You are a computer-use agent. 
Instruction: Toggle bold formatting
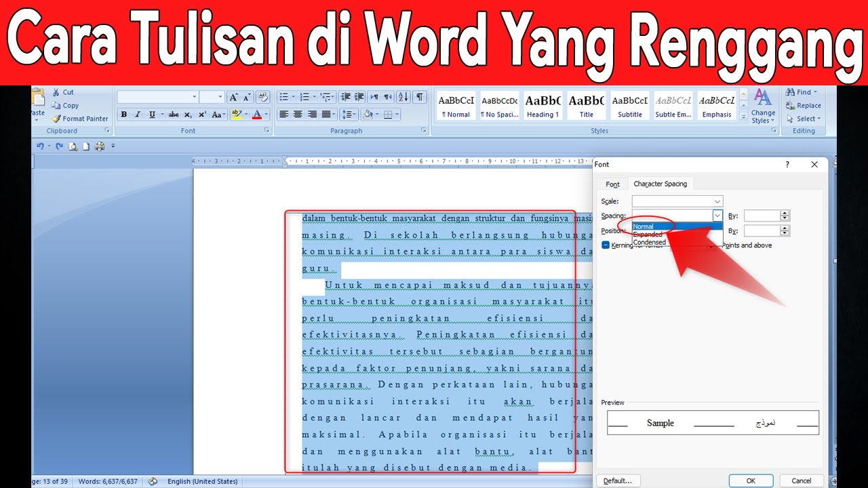point(124,115)
